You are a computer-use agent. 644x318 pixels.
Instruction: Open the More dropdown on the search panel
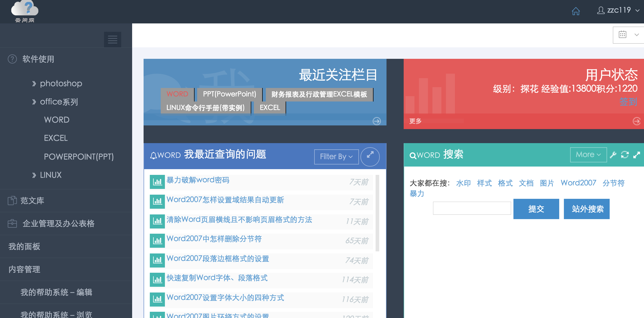tap(588, 155)
